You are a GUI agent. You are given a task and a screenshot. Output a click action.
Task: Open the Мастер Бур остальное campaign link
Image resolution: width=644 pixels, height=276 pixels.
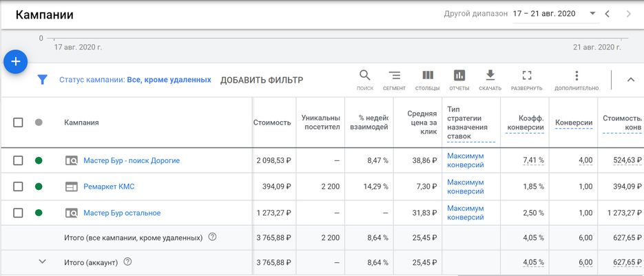122,213
